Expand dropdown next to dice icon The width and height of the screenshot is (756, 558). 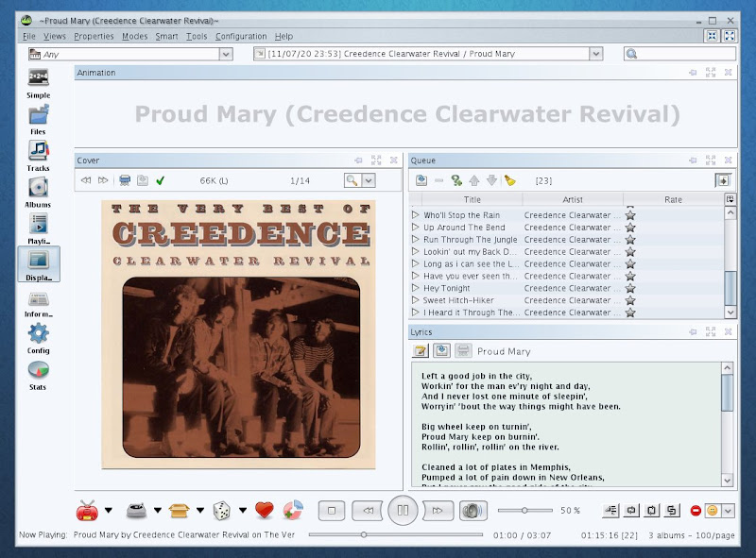point(243,510)
